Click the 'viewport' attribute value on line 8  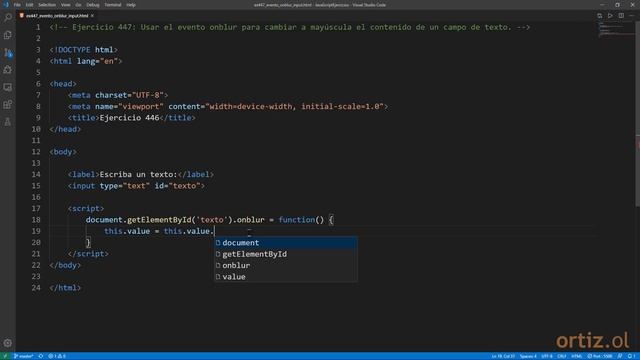pos(141,107)
